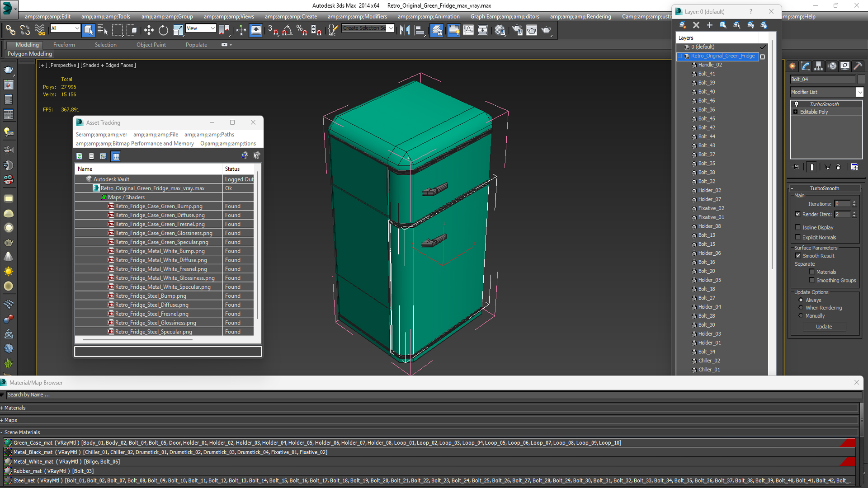
Task: Click the Polygon Modeling panel label
Action: pos(30,54)
